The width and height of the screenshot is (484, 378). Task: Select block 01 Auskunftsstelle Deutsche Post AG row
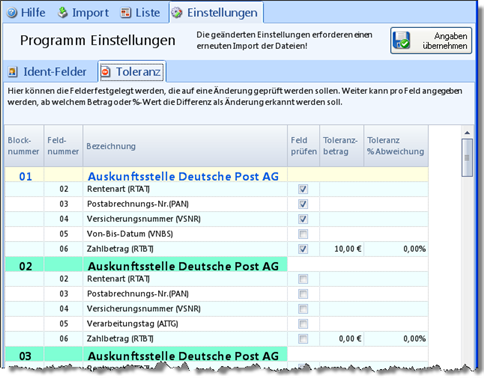216,175
